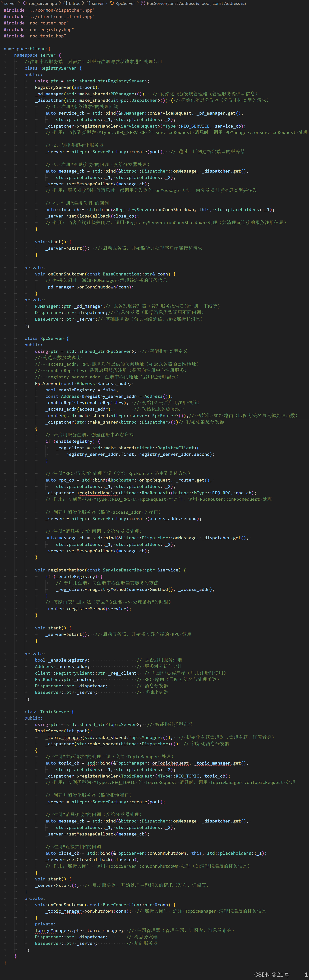Open the RpcServer class breadcrumb
The height and width of the screenshot is (980, 309).
pos(122,3)
